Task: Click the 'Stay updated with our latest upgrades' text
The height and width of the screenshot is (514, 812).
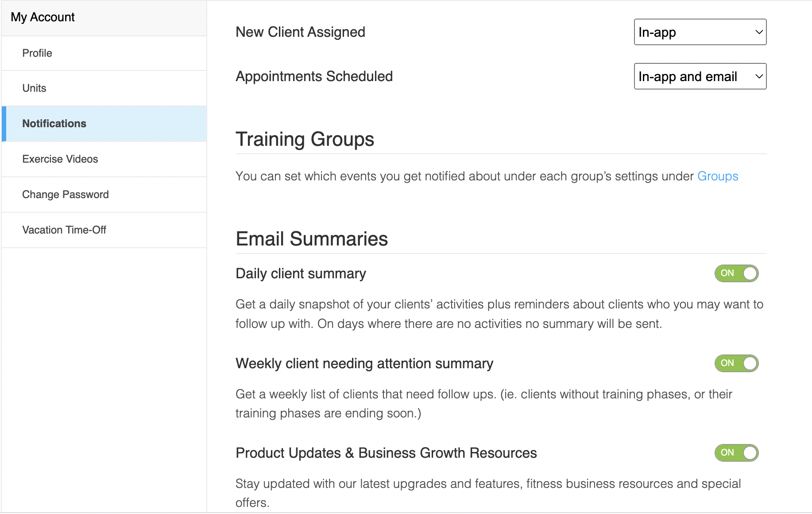Action: coord(488,493)
